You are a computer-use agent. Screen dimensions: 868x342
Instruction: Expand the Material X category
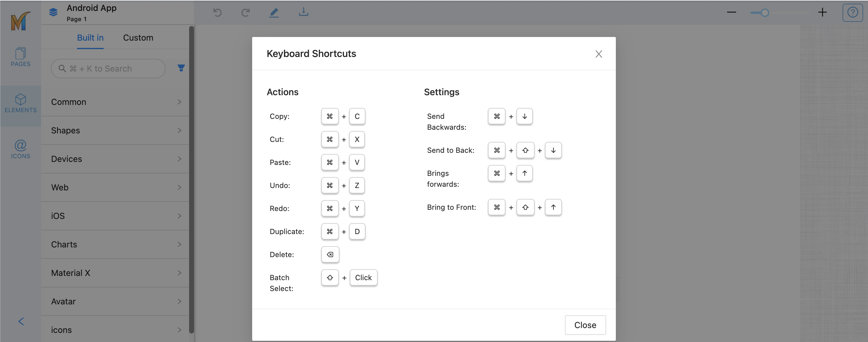tap(115, 273)
